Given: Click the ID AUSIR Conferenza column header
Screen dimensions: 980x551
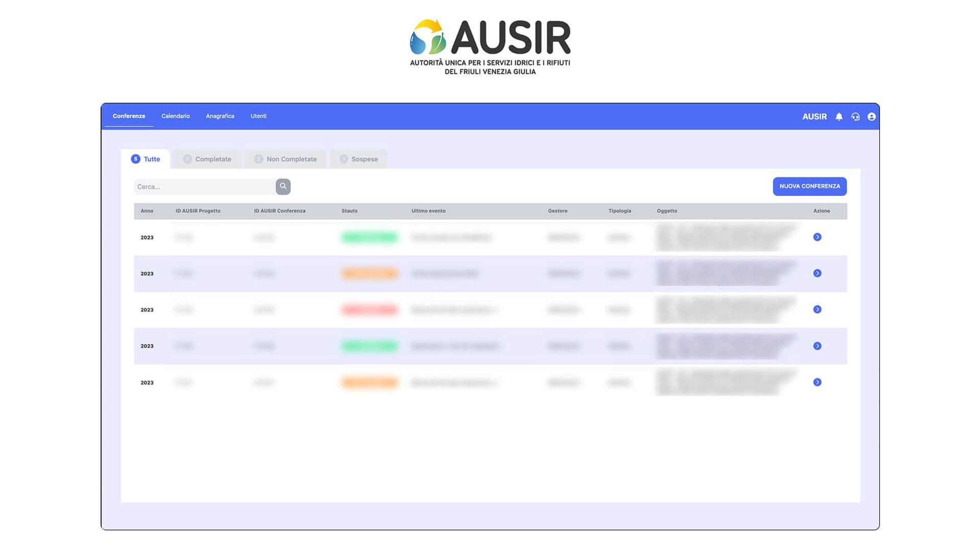Looking at the screenshot, I should 280,211.
